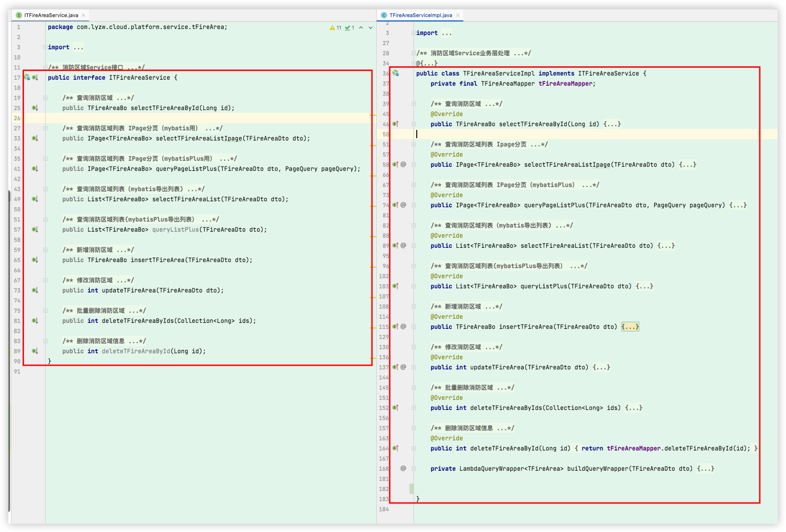Click implementation gutter icon for selectTFireAreaList in interface
Viewport: 786px width, 532px height.
35,199
